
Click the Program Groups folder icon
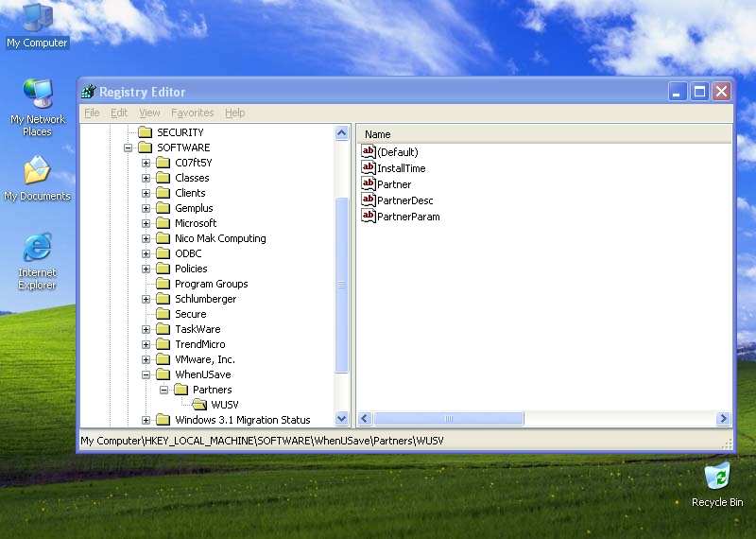[x=163, y=284]
